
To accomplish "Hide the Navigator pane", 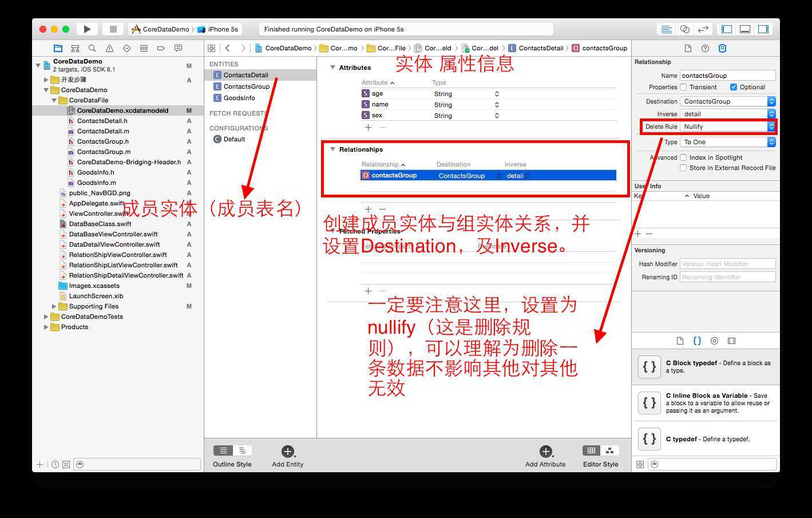I will [x=727, y=29].
